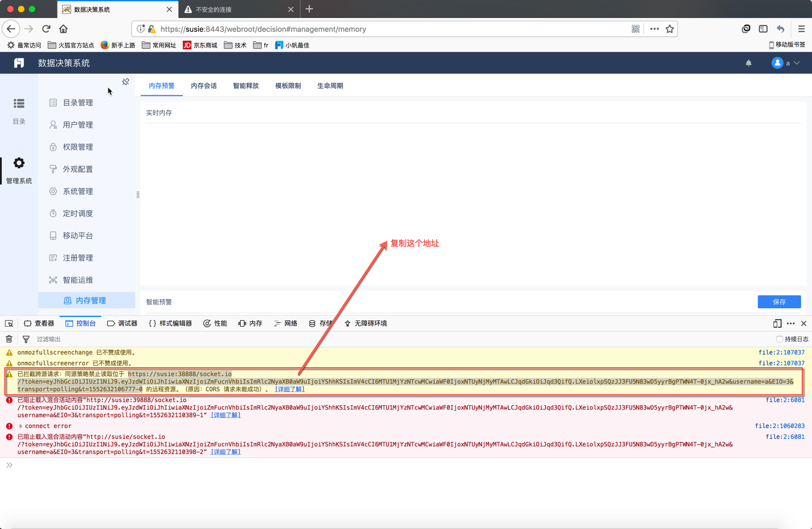
Task: Open the 内存 memory devtools tab
Action: click(250, 323)
